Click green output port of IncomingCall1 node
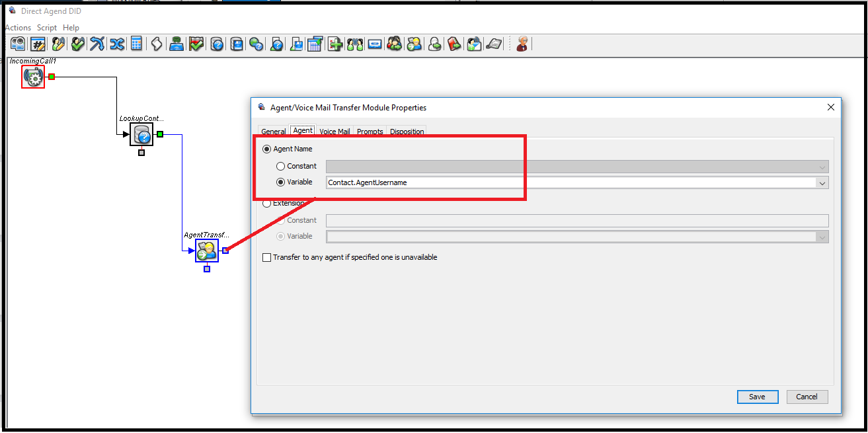This screenshot has height=433, width=868. coord(52,77)
